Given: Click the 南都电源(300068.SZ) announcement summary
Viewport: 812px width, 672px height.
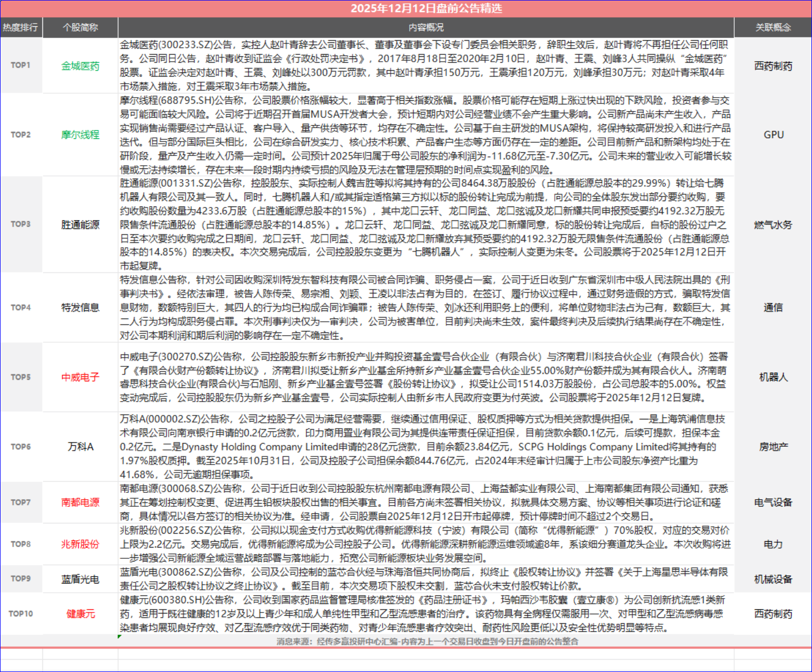Looking at the screenshot, I should [425, 503].
